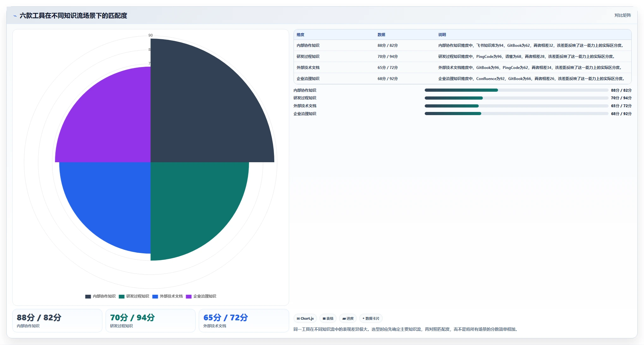
Task: Click the 维度 column header
Action: (301, 35)
